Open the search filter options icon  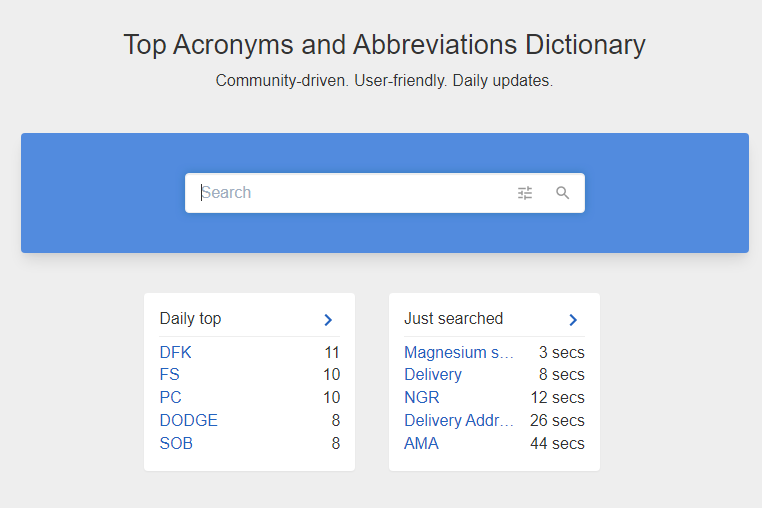(525, 193)
